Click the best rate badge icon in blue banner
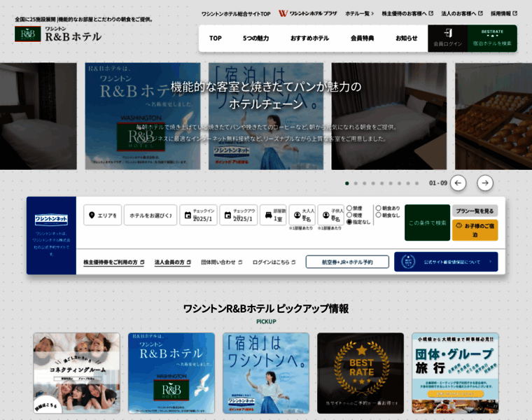Viewport: 532px width, 420px height. 408,262
